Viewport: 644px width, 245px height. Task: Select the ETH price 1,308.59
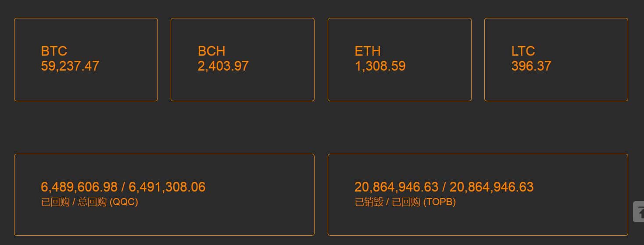click(380, 66)
